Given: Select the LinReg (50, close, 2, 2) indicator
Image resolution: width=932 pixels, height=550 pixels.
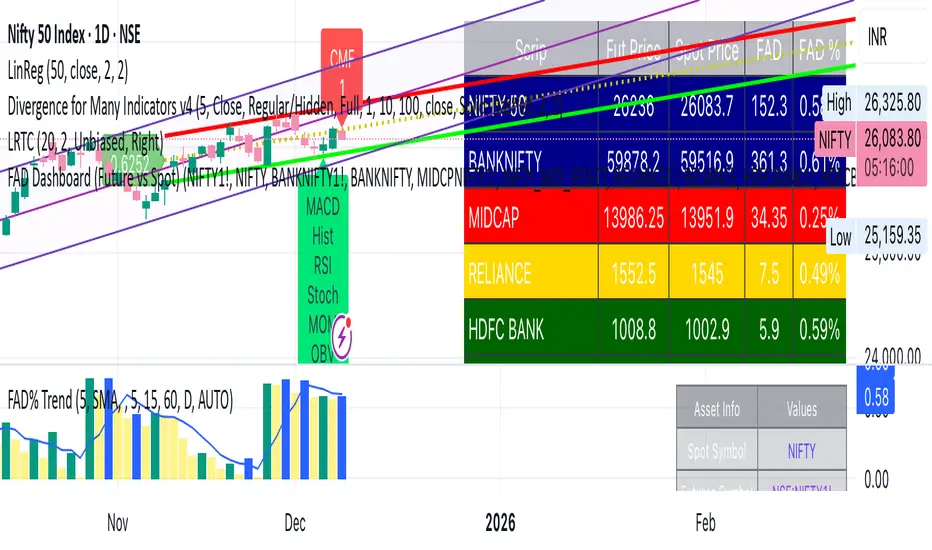Looking at the screenshot, I should tap(68, 71).
